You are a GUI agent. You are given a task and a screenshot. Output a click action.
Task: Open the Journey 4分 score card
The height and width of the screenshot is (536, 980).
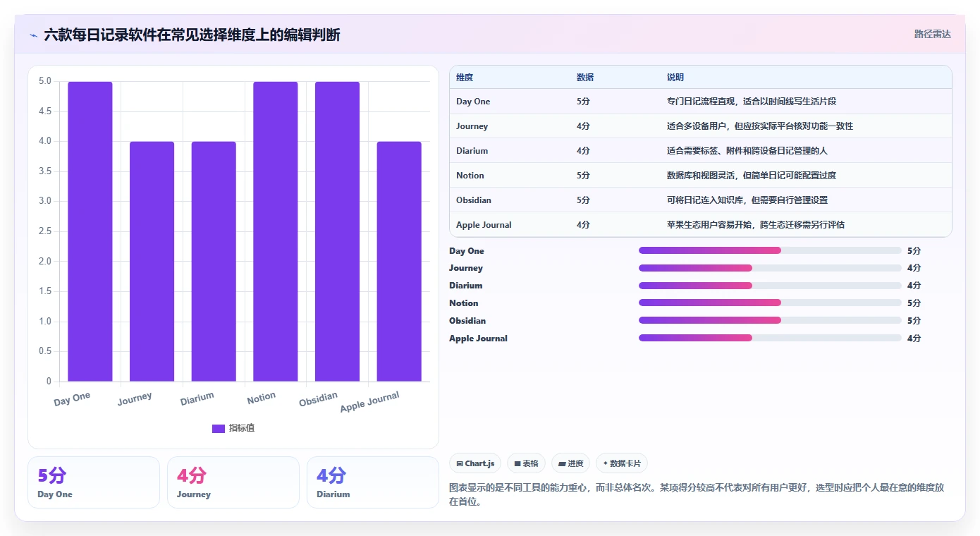click(233, 482)
